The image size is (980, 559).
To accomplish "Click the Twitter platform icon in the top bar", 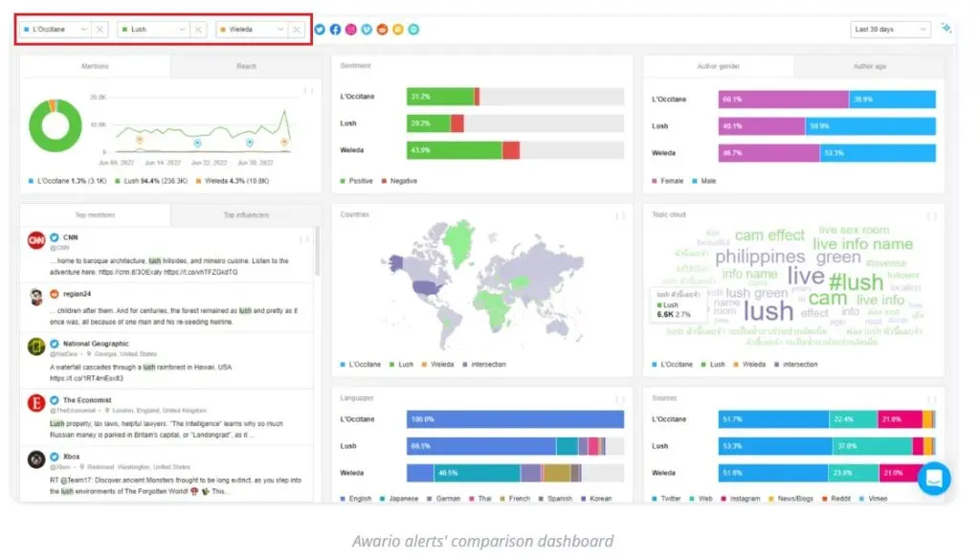I will tap(320, 29).
